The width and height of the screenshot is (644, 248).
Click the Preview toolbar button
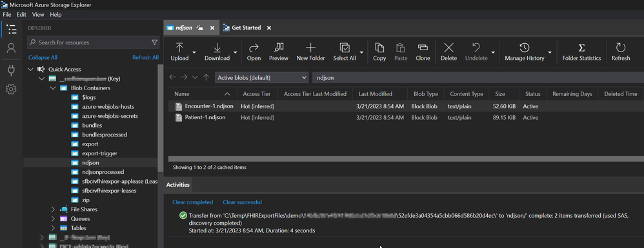(279, 52)
